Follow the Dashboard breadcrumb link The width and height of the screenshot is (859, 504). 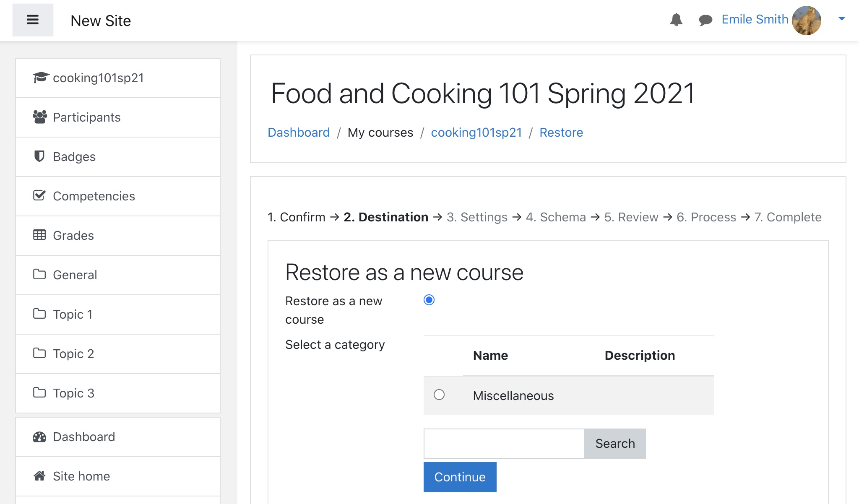(299, 132)
